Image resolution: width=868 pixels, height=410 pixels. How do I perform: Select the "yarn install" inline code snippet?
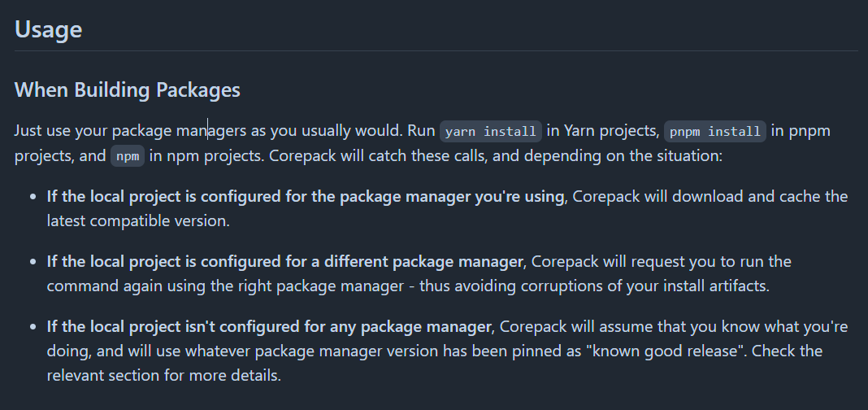click(x=490, y=132)
